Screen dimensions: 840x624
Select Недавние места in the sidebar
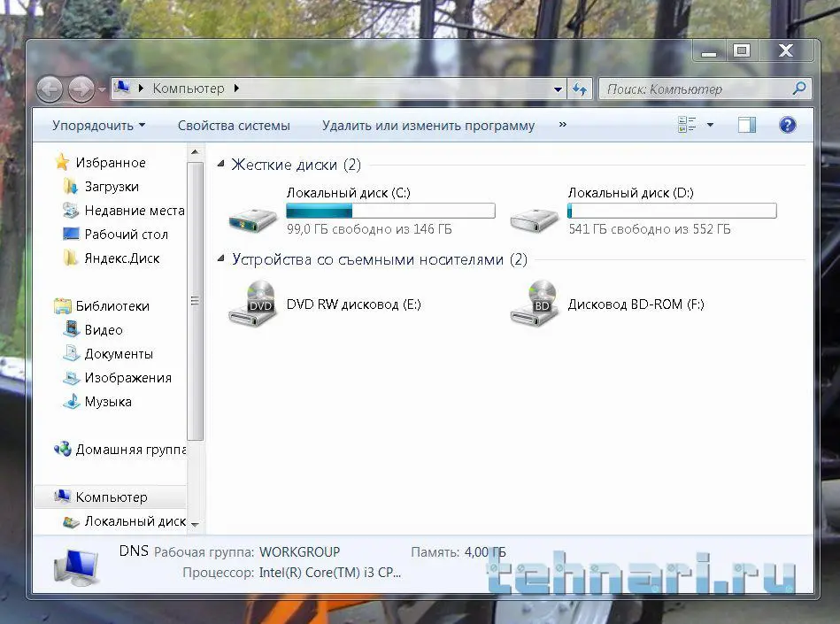click(x=135, y=211)
